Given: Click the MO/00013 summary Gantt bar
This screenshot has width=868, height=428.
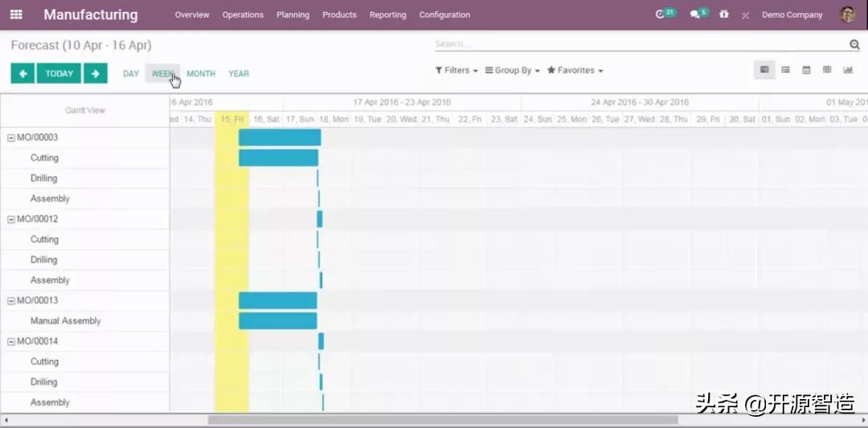Looking at the screenshot, I should 278,300.
